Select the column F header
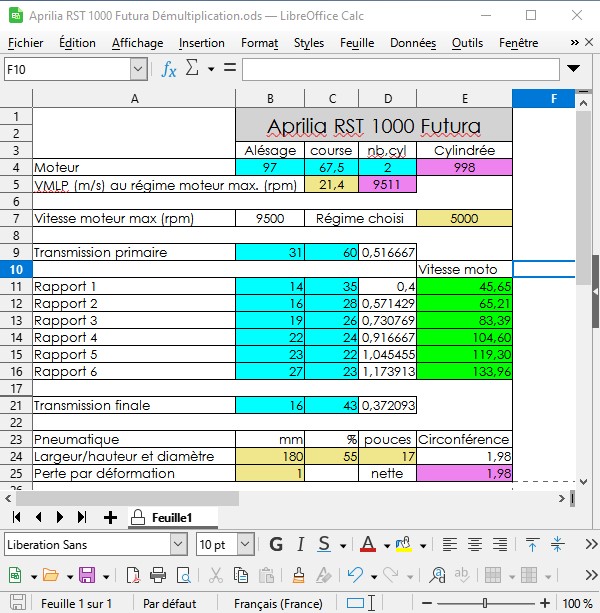Viewport: 600px width, 613px height. tap(543, 99)
